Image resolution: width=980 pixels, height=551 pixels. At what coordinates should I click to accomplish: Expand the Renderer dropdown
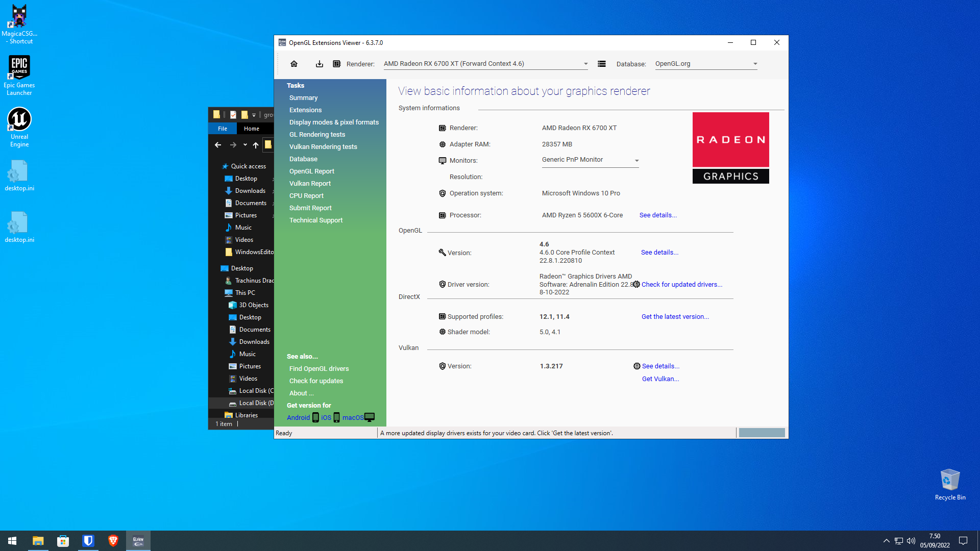[585, 64]
